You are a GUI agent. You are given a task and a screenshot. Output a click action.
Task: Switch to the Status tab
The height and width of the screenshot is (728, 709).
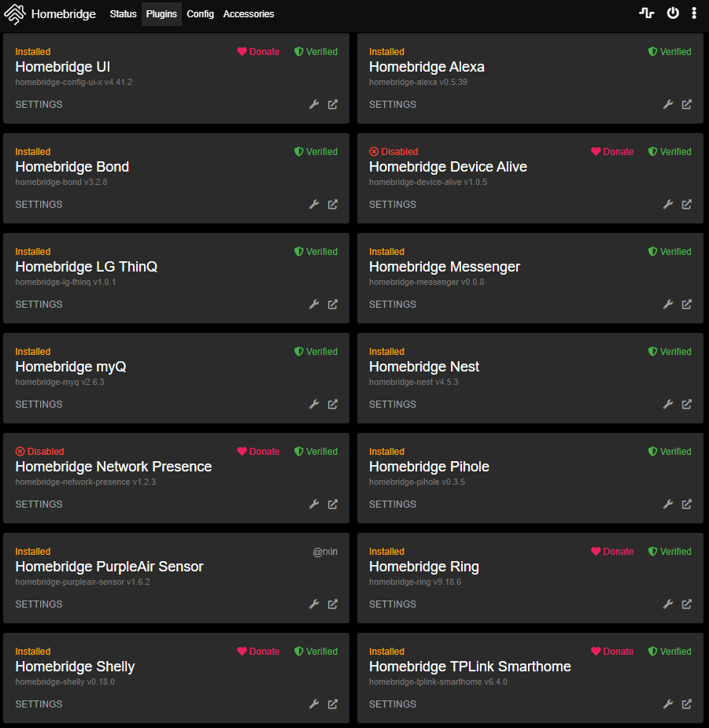tap(123, 14)
